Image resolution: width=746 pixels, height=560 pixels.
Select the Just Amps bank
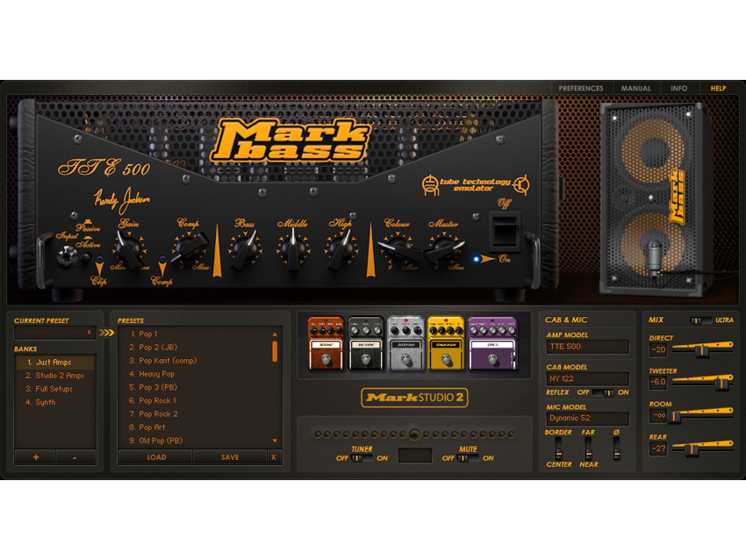(x=55, y=363)
